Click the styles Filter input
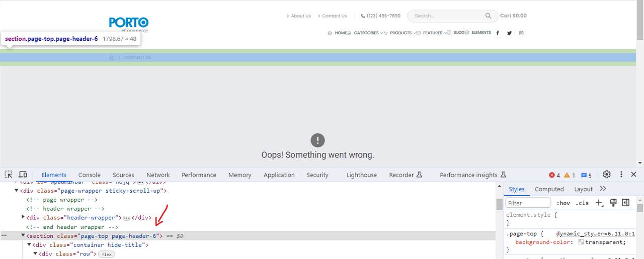644x259 pixels. (528, 203)
